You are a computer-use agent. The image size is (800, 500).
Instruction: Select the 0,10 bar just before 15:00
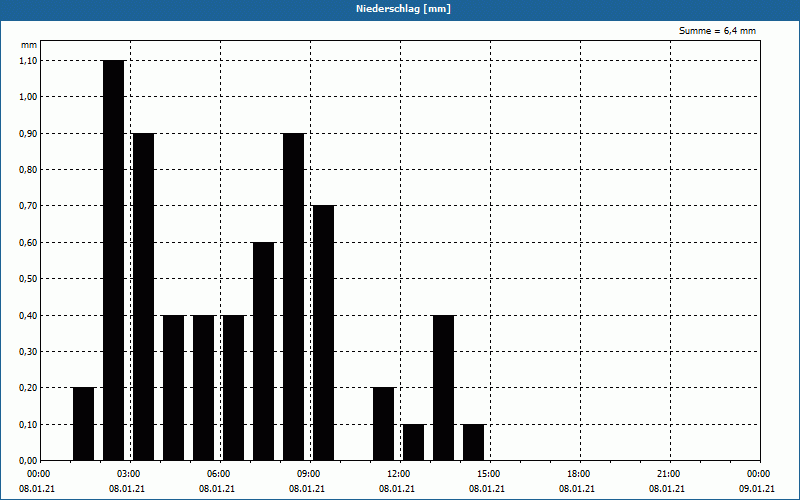pos(473,442)
